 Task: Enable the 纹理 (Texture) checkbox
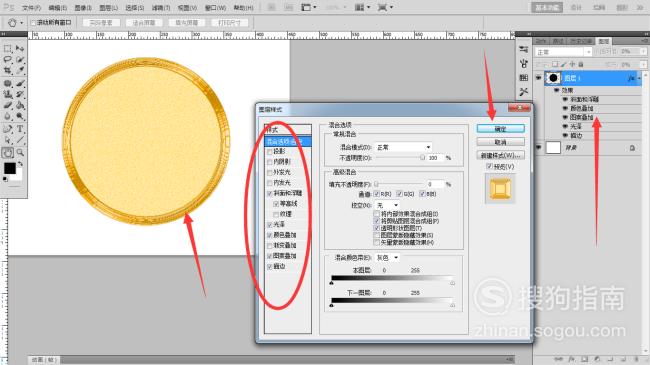coord(276,214)
